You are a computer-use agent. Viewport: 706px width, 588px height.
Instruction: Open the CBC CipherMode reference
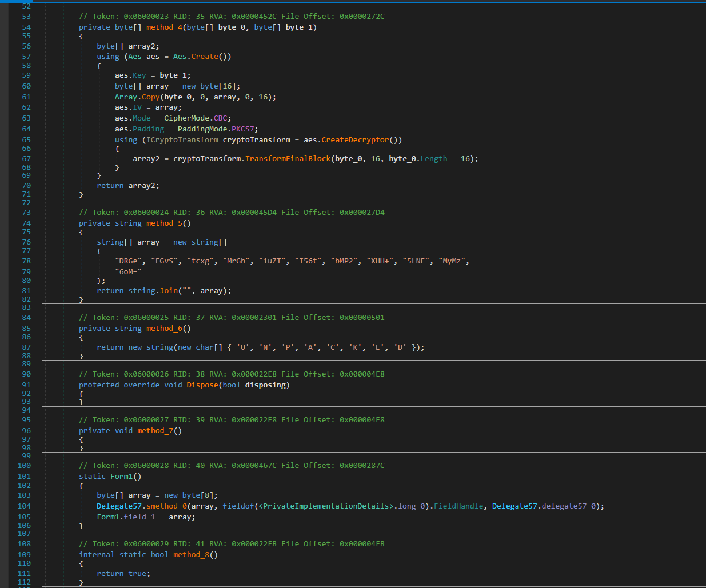[220, 118]
